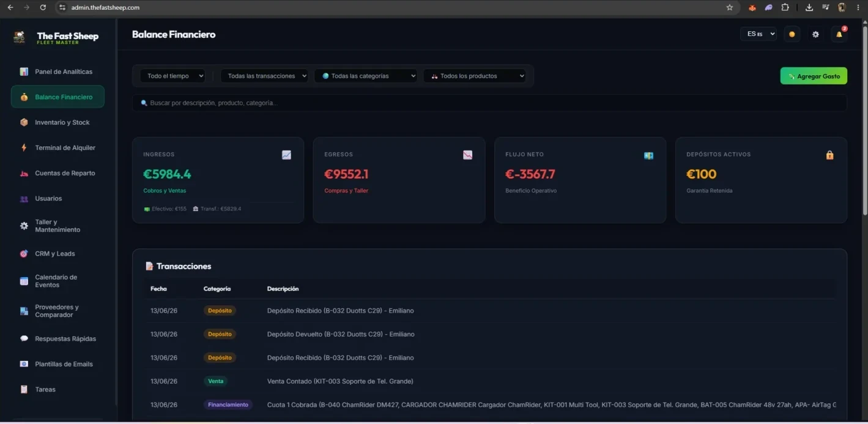Viewport: 868px width, 424px height.
Task: Expand the Todos los productos filter
Action: [475, 76]
